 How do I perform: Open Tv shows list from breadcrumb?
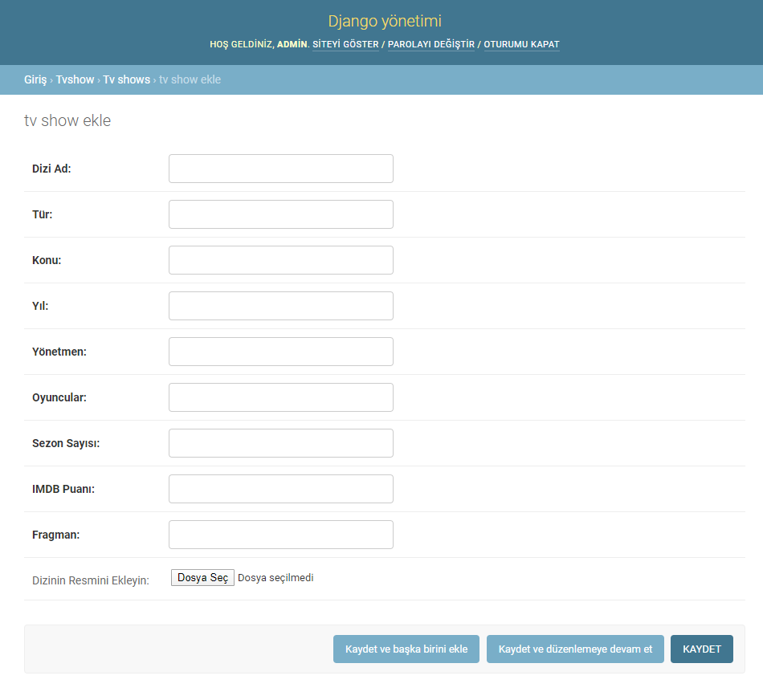pyautogui.click(x=126, y=79)
